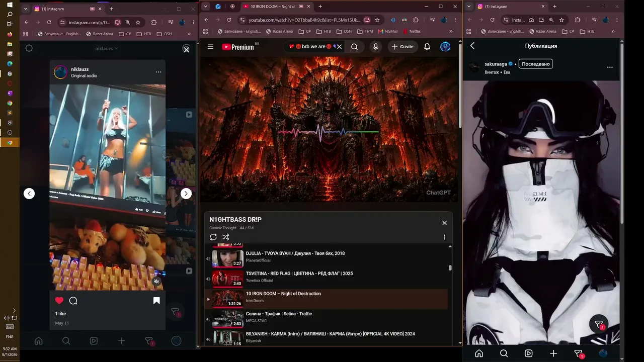Screen dimensions: 644x362
Task: Open more options on the sakuraaga post
Action: 610,67
